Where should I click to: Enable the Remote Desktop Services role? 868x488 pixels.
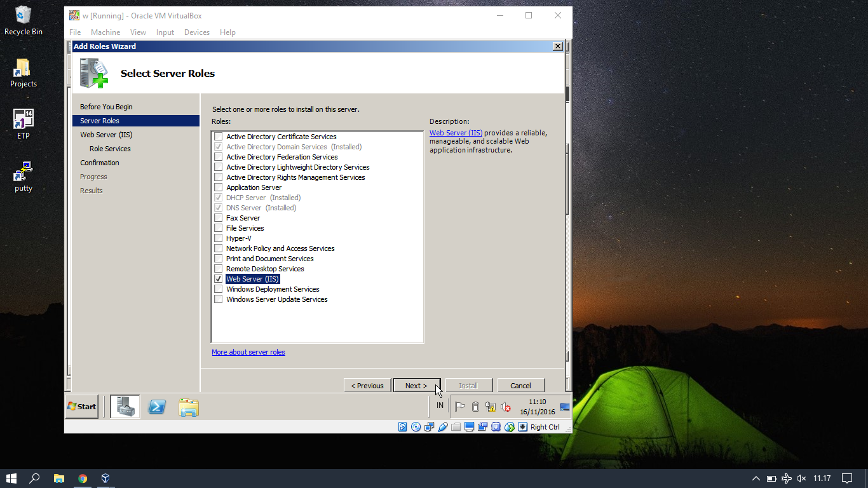pos(219,269)
